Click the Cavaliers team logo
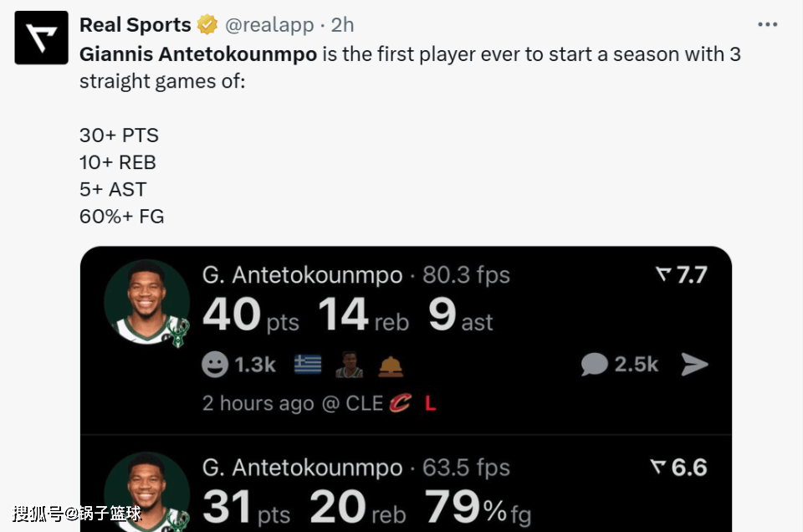The height and width of the screenshot is (532, 803). pyautogui.click(x=401, y=403)
